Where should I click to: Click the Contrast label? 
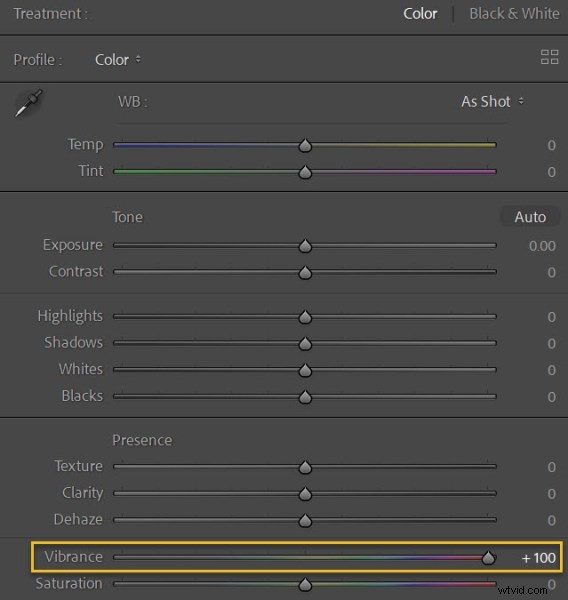coord(76,271)
